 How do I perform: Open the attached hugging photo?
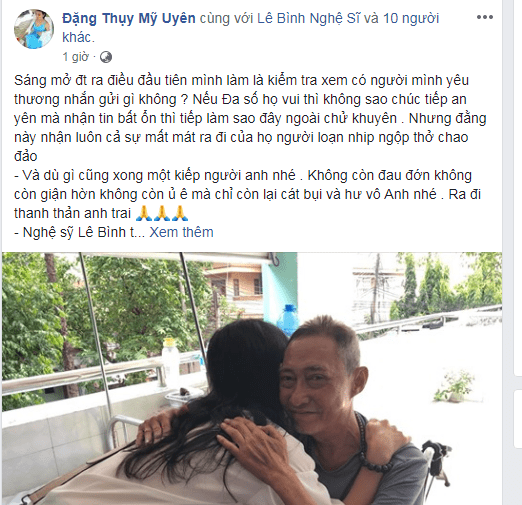252,378
